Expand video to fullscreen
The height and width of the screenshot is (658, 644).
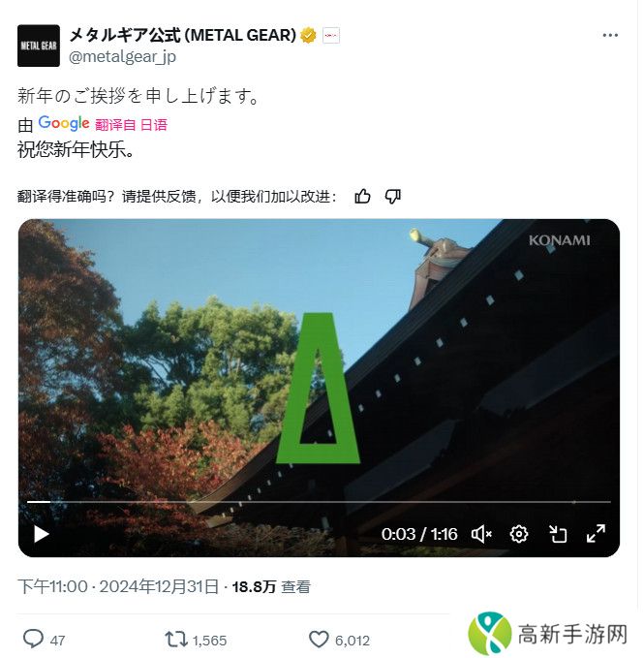tap(596, 534)
